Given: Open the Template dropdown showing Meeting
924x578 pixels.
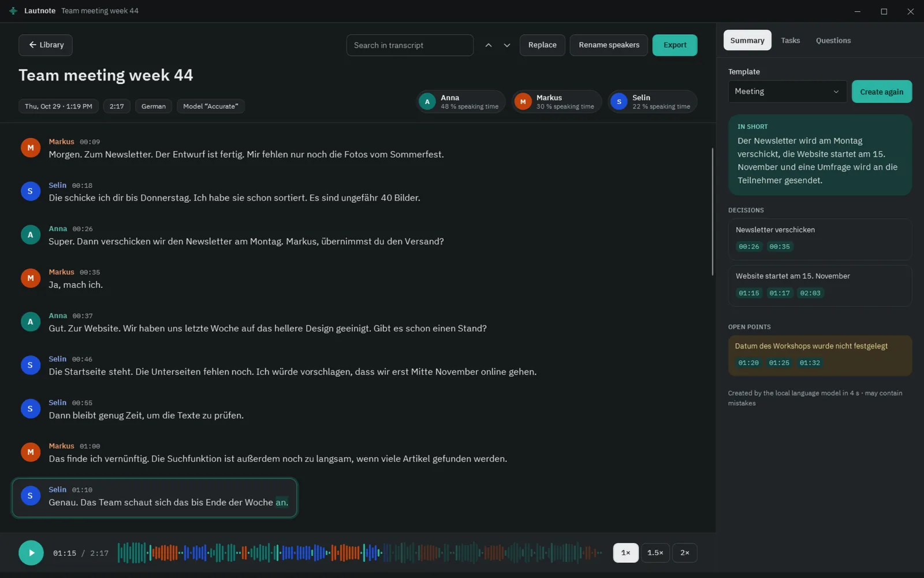Looking at the screenshot, I should 787,91.
